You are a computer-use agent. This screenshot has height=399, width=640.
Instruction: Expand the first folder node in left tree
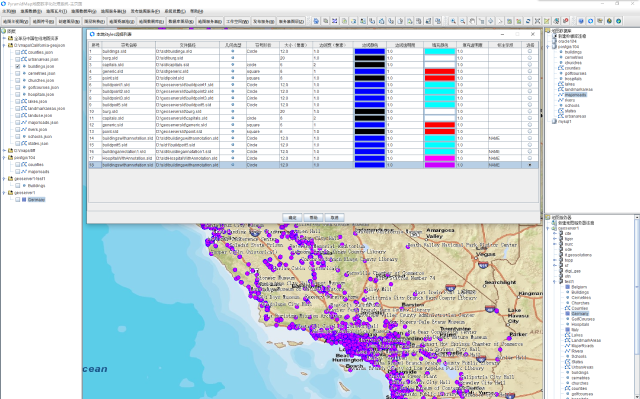[4, 38]
